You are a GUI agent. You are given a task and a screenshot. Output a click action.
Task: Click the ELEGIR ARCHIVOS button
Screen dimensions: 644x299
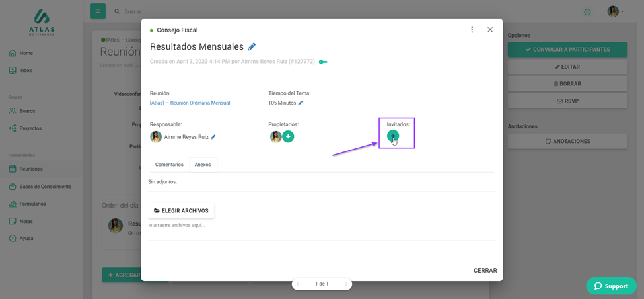[181, 211]
